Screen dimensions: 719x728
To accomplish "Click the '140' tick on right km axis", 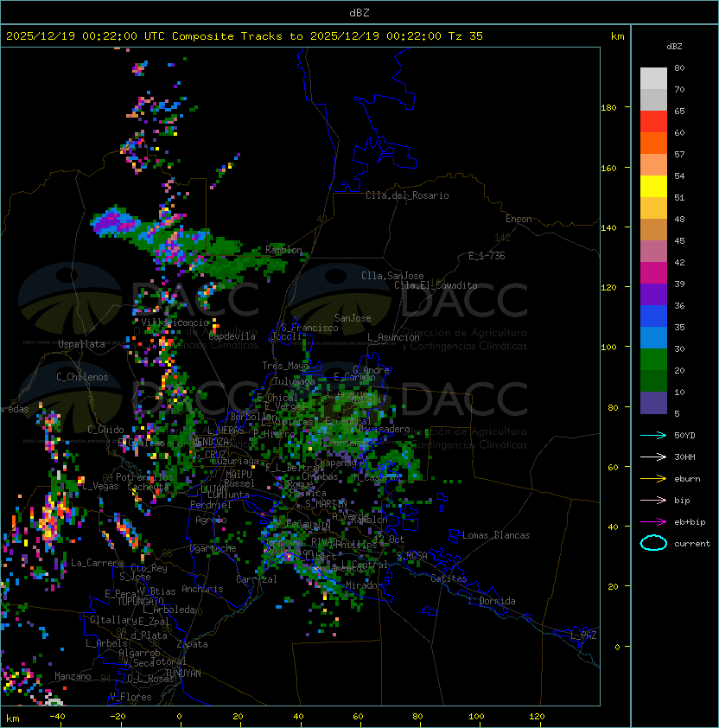I will (x=608, y=228).
